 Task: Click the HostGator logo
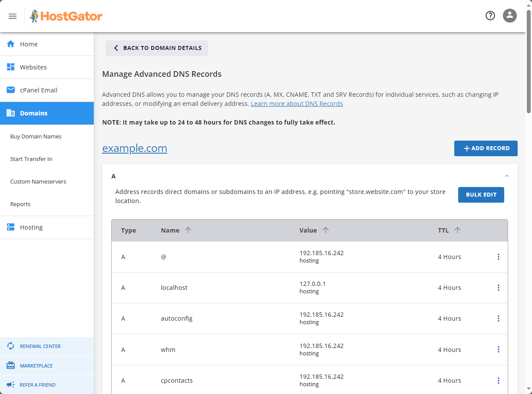click(x=66, y=16)
